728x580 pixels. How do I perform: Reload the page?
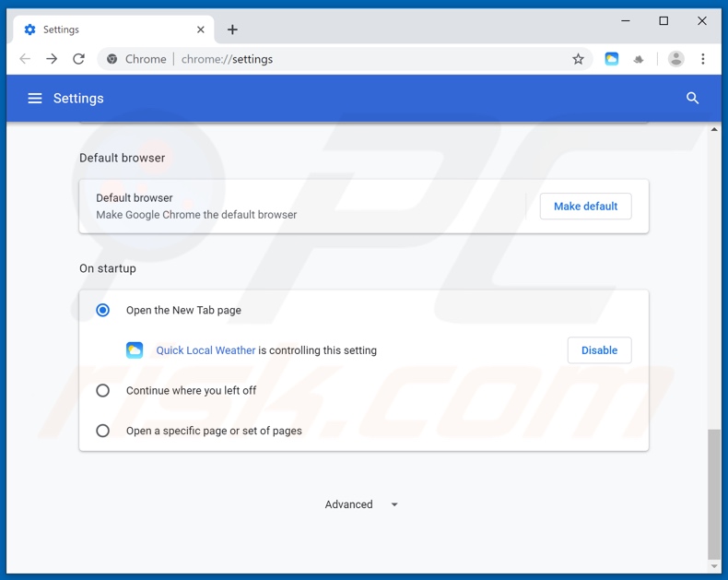[x=79, y=59]
